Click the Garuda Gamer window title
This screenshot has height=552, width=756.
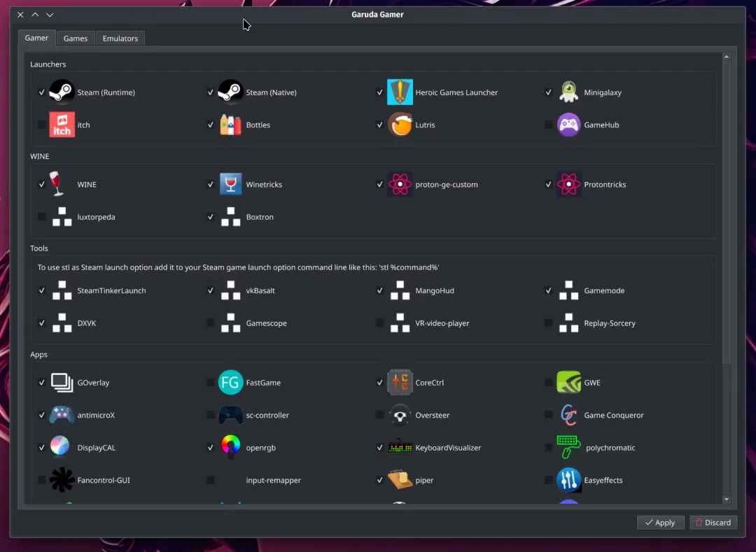pos(377,15)
